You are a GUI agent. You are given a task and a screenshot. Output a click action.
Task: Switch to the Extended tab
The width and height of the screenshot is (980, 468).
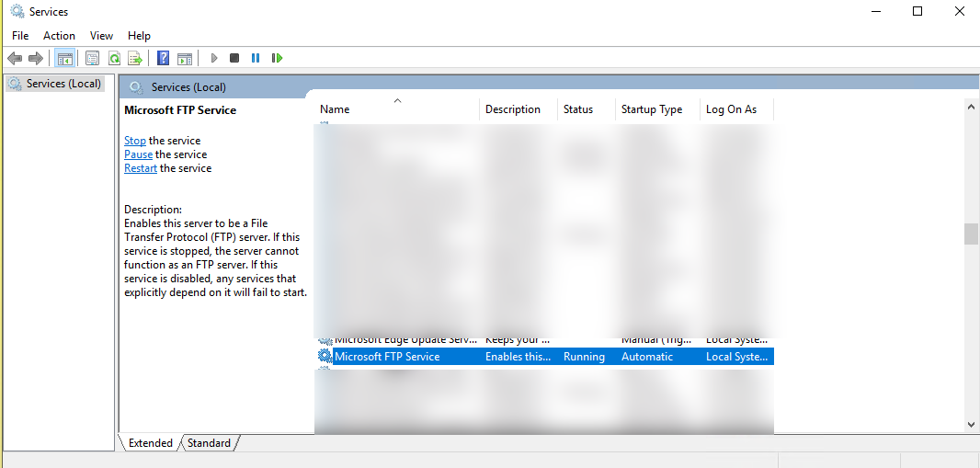coord(150,443)
